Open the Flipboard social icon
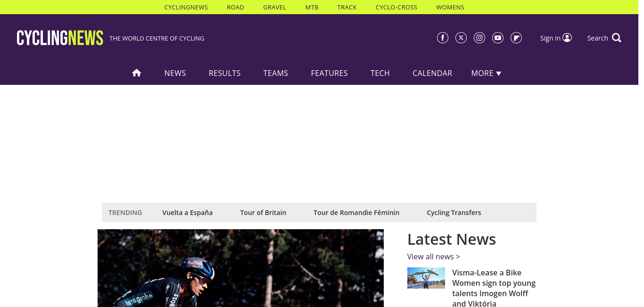 click(516, 38)
